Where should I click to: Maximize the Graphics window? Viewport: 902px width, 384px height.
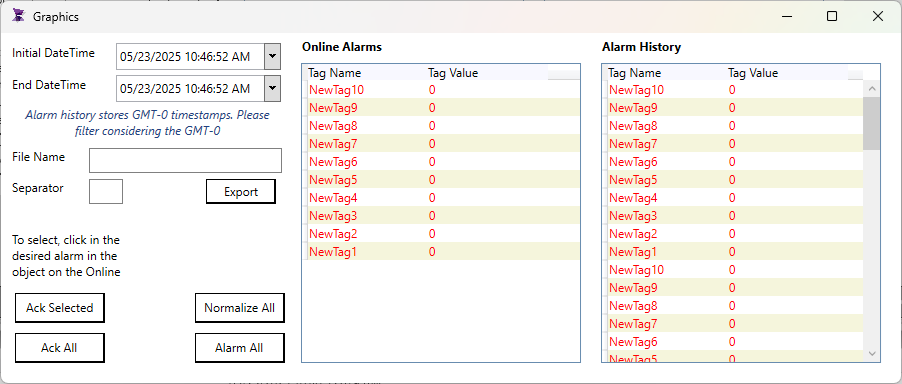(832, 16)
